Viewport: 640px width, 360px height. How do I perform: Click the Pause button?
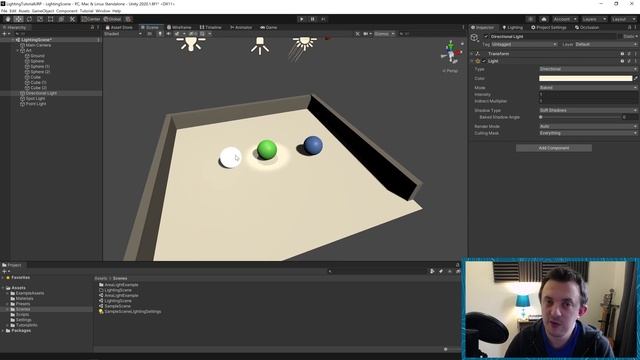point(313,19)
